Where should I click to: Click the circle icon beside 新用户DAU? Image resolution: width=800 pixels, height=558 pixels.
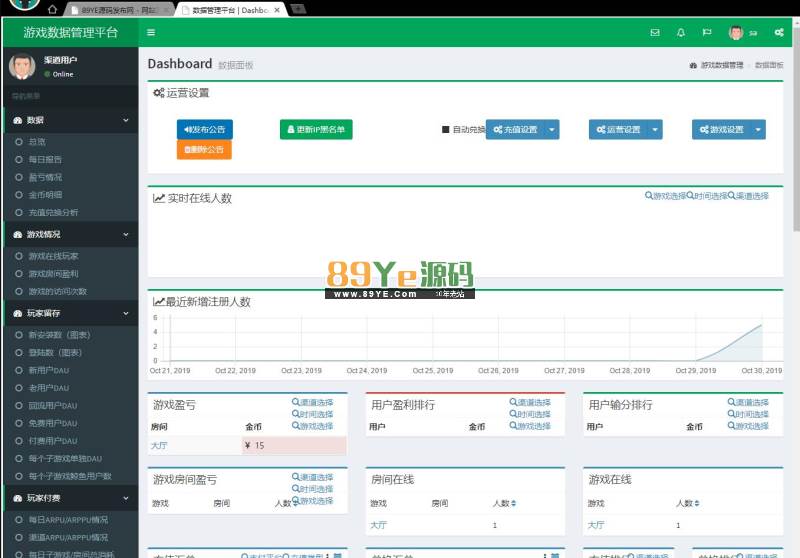point(19,370)
